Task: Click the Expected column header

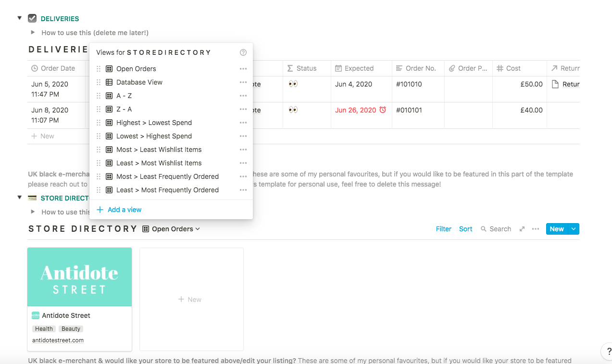Action: coord(354,68)
